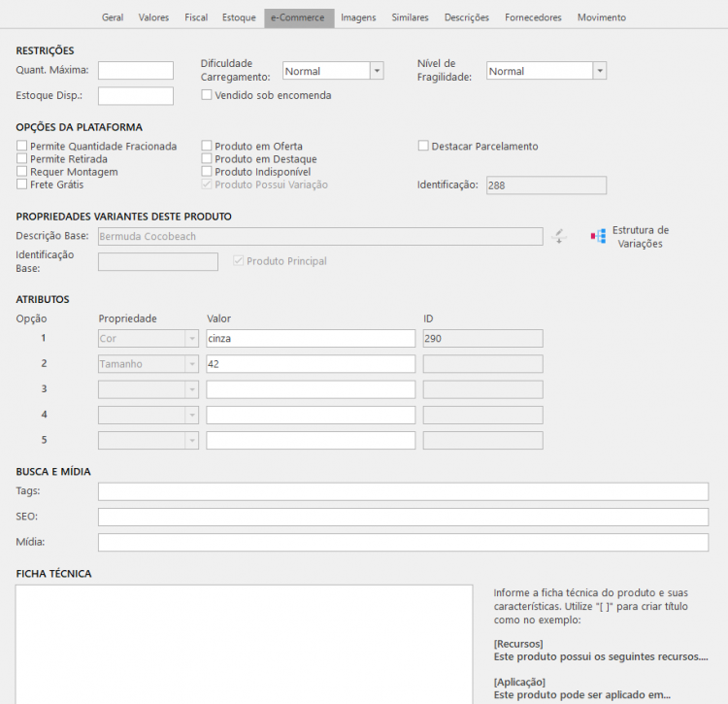Click the Produto Possui Variação checkbox
The height and width of the screenshot is (704, 728).
[207, 184]
